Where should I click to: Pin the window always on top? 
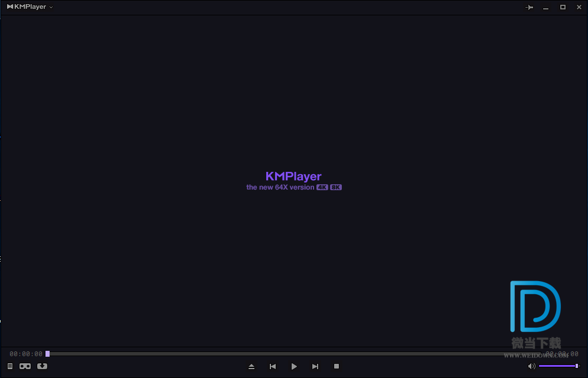point(529,7)
